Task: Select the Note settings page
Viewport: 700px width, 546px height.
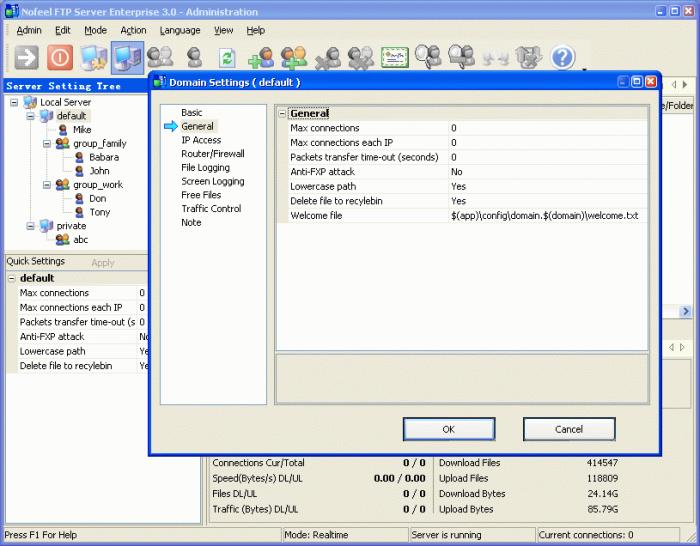Action: coord(191,222)
